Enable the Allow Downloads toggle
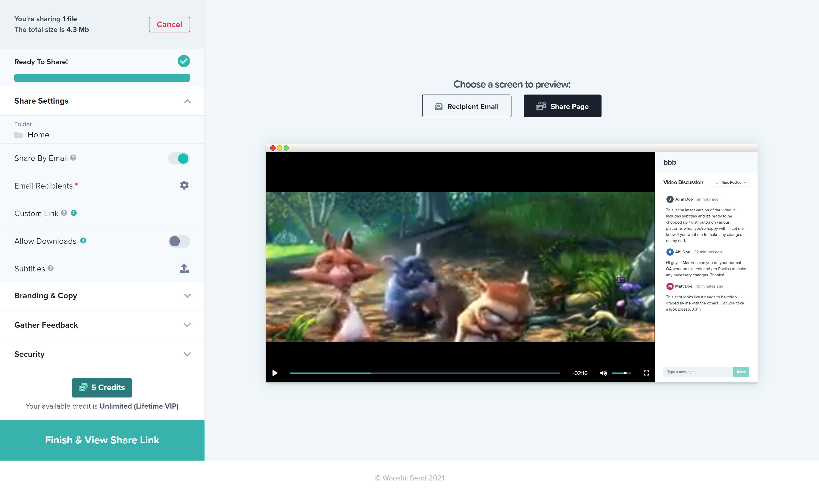 pyautogui.click(x=179, y=241)
